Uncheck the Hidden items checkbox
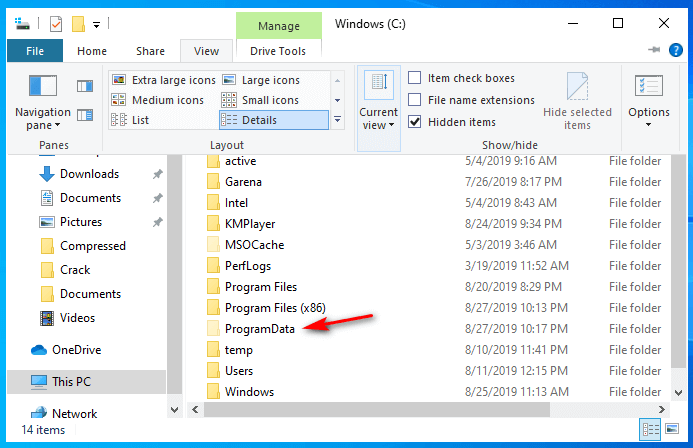This screenshot has height=448, width=693. click(415, 121)
